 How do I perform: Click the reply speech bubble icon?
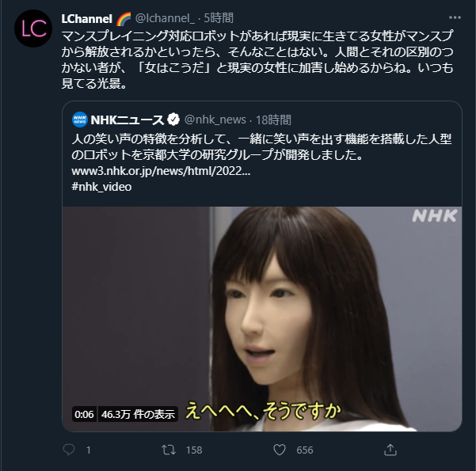click(x=69, y=450)
